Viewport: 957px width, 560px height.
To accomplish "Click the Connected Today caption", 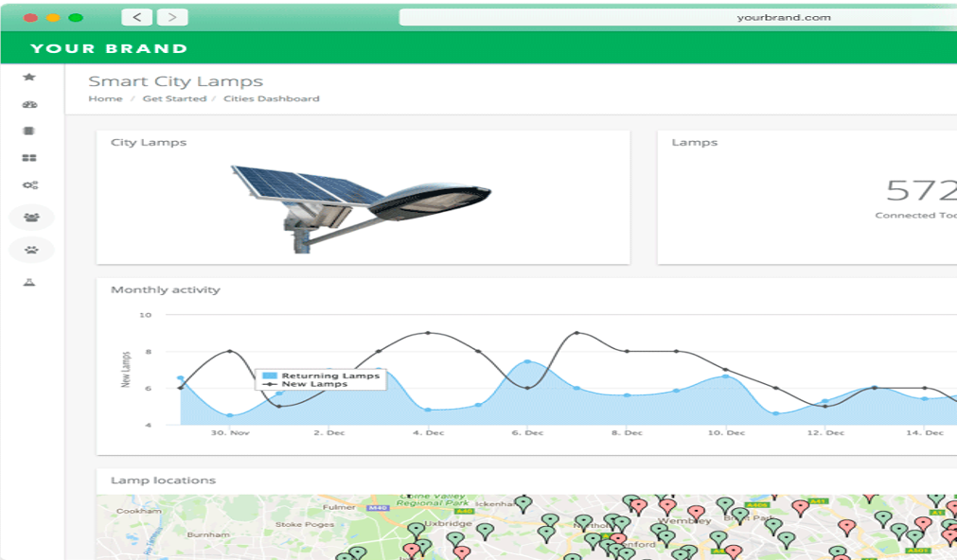I will (916, 216).
